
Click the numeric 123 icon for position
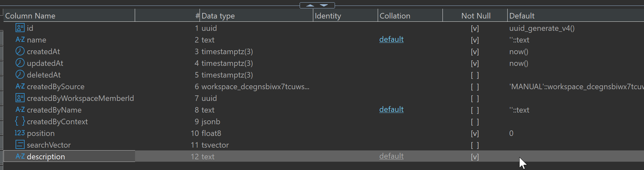20,133
